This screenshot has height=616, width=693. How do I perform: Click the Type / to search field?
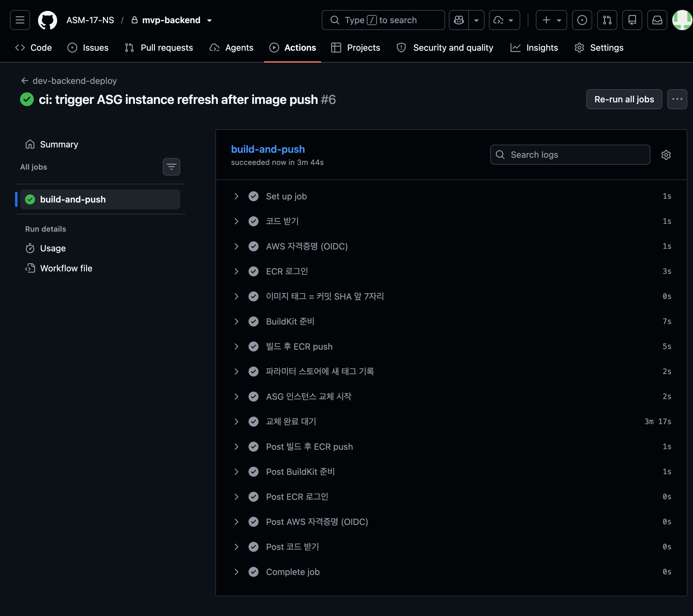pos(383,20)
